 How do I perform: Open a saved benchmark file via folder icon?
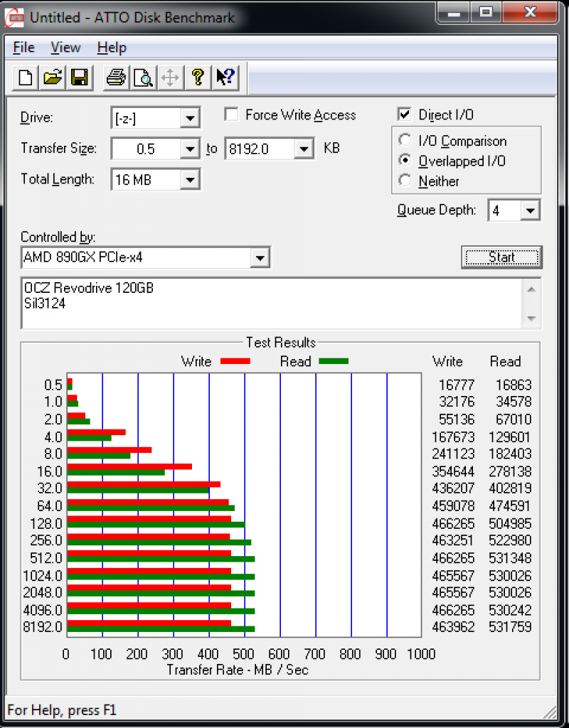[52, 77]
